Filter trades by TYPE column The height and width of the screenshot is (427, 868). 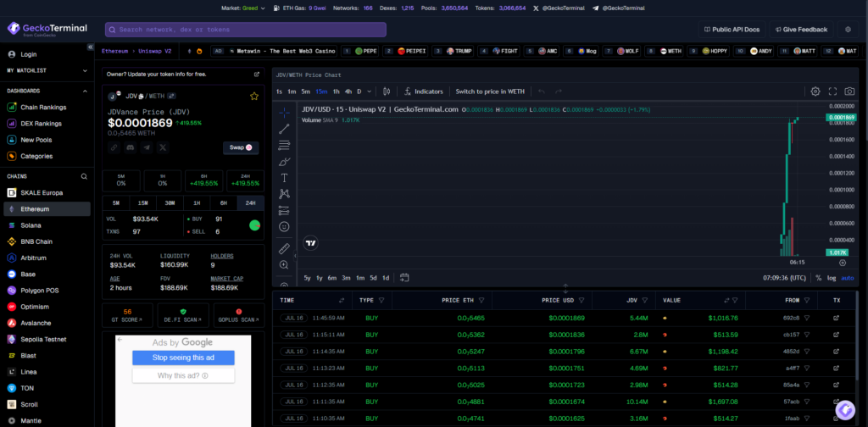click(381, 300)
